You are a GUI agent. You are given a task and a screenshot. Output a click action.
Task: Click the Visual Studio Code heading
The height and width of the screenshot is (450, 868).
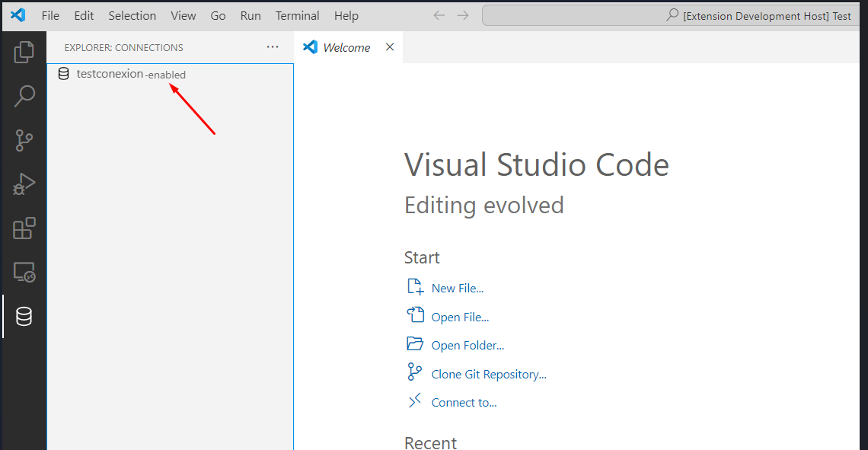click(537, 165)
